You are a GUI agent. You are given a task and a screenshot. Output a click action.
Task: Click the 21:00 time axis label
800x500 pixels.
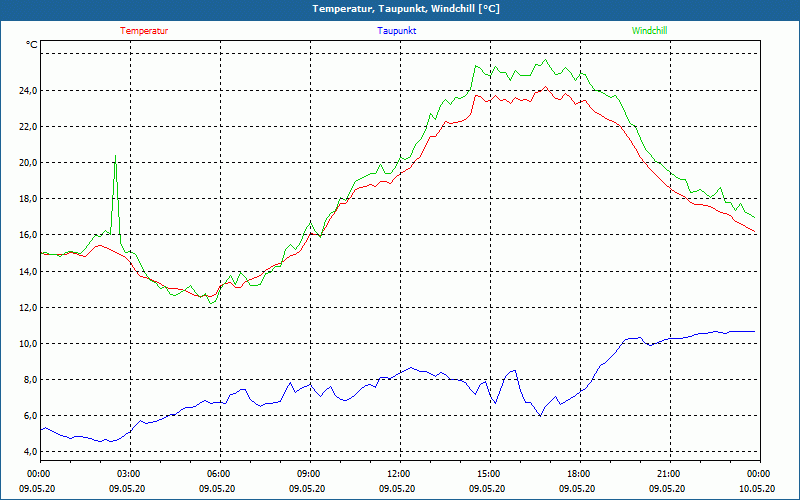coord(669,474)
